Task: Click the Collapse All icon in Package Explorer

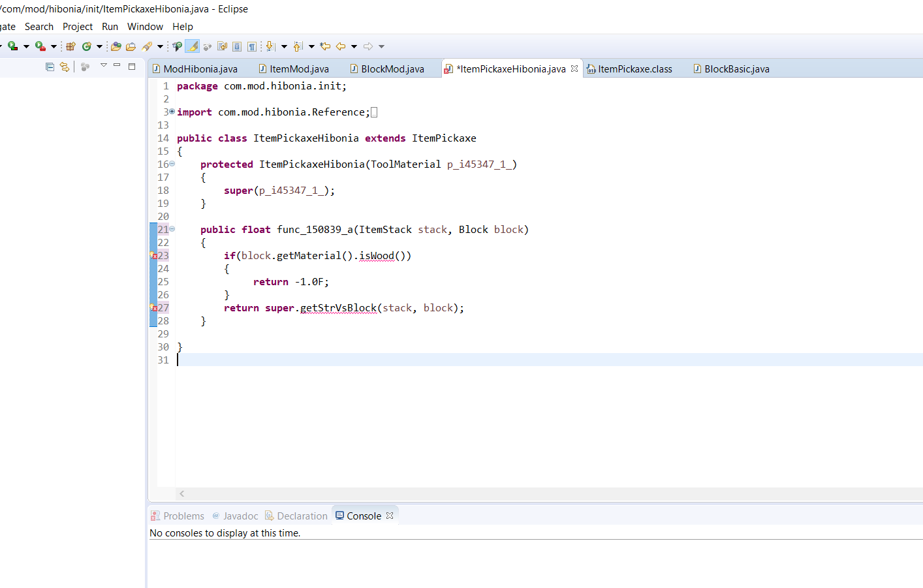Action: (50, 67)
